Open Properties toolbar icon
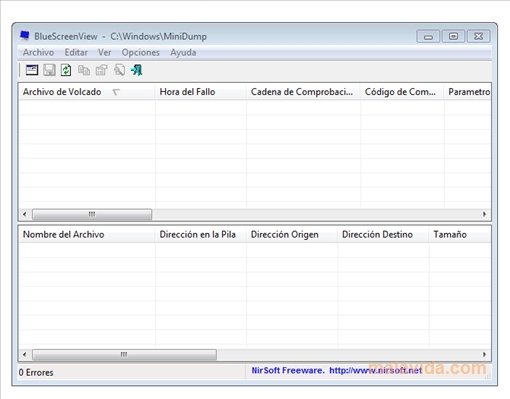510x399 pixels. tap(101, 70)
